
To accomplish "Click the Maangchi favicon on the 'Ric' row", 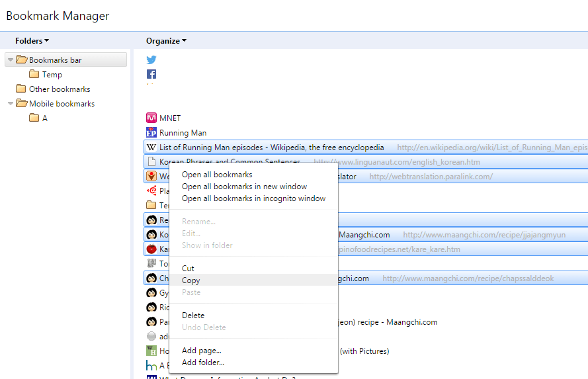I will (151, 308).
